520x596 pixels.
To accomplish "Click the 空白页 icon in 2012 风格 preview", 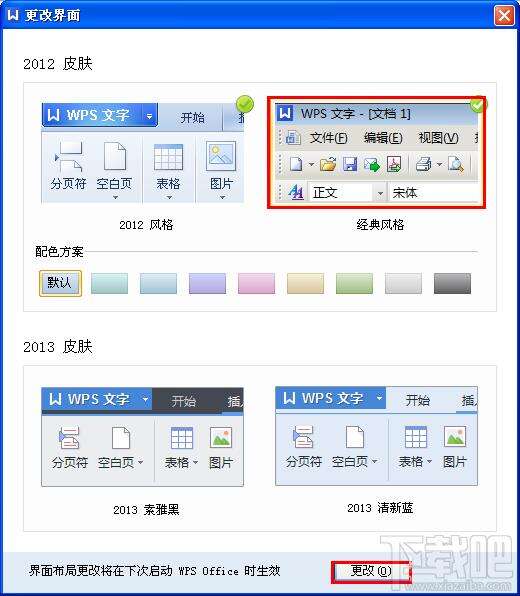I will point(114,156).
